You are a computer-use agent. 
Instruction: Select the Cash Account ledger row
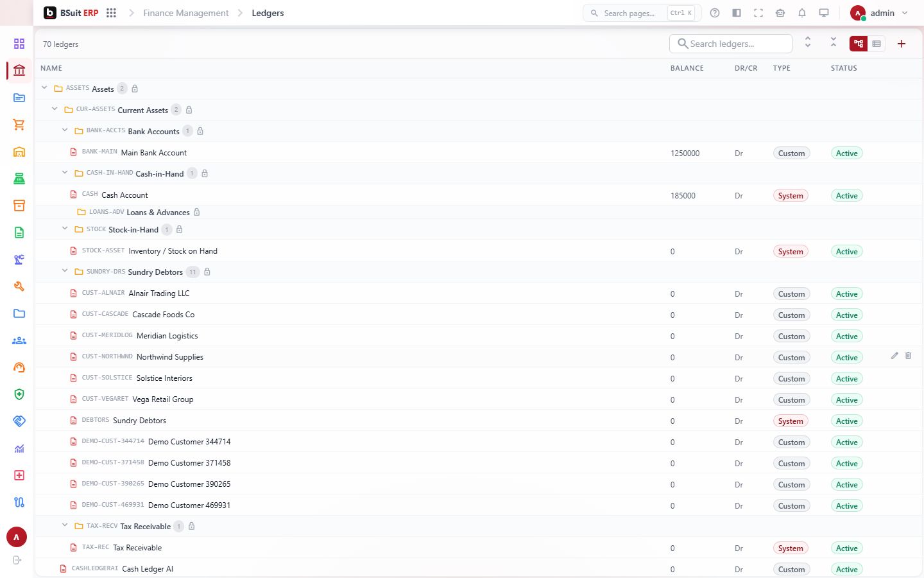pyautogui.click(x=479, y=195)
